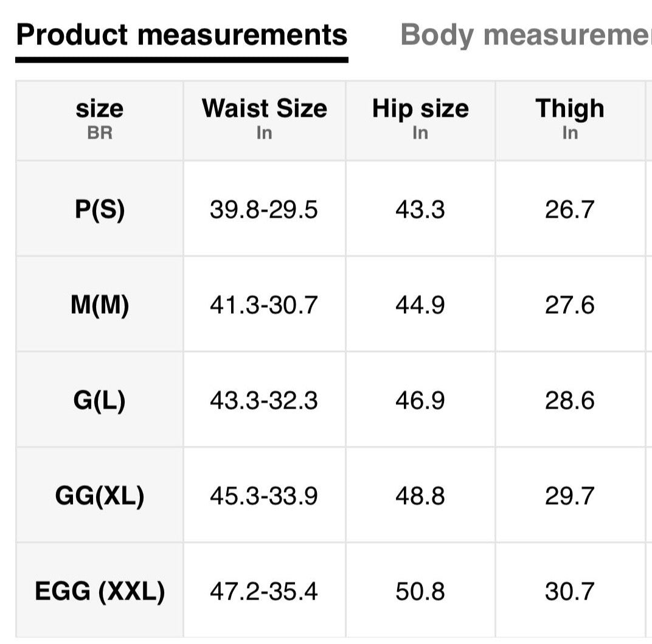Click the 50.8 hip size cell

(420, 591)
